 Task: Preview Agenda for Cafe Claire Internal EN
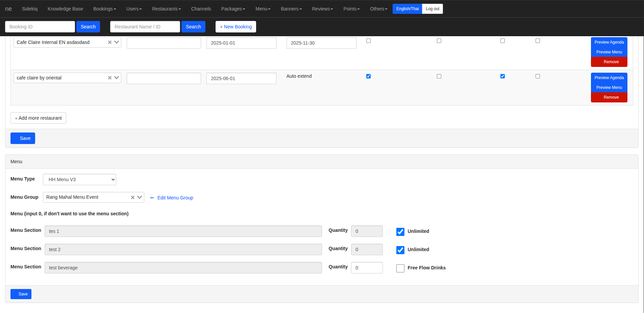click(x=609, y=42)
